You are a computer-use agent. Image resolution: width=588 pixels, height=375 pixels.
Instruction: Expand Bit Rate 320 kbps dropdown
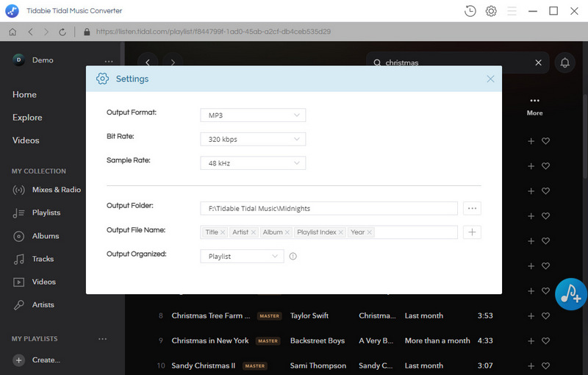[x=253, y=139]
